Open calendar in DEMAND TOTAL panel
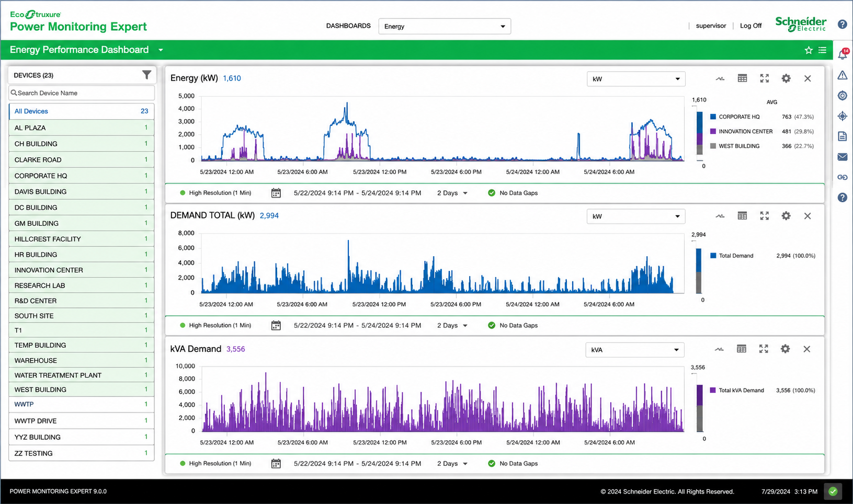Image resolution: width=853 pixels, height=504 pixels. click(x=276, y=325)
